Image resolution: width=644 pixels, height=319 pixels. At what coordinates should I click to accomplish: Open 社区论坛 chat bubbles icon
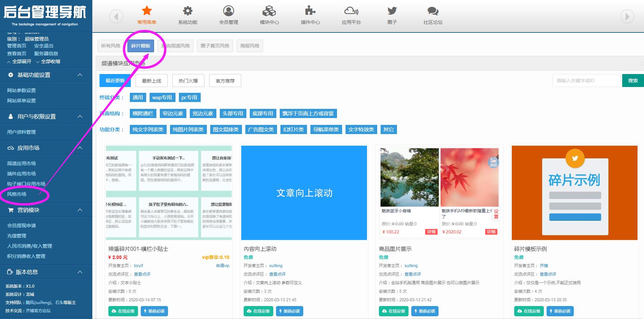coord(433,11)
